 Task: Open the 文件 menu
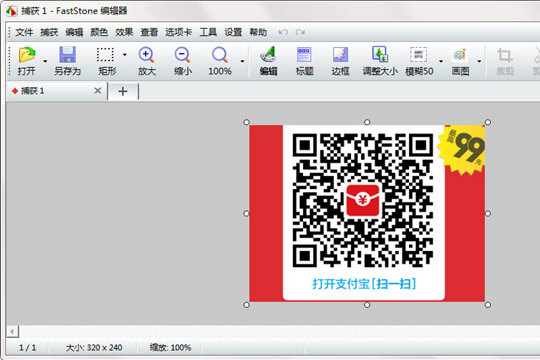(x=24, y=32)
